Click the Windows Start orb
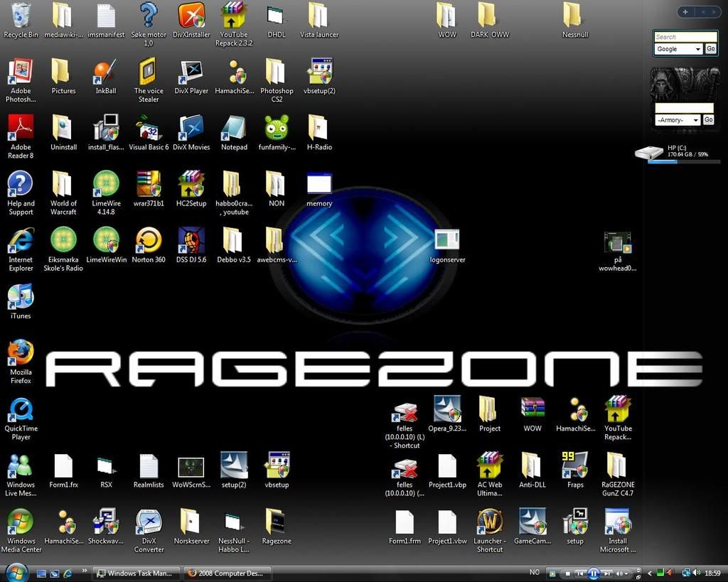Image resolution: width=728 pixels, height=582 pixels. [16, 572]
